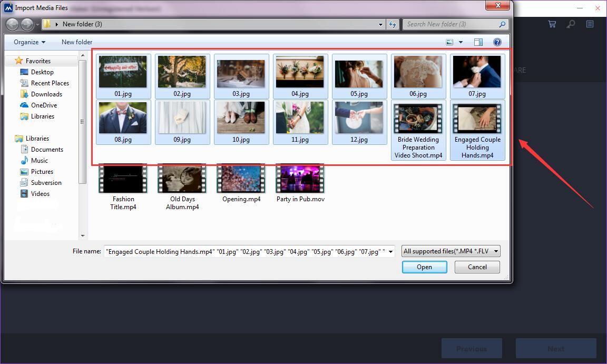
Task: Select the Party in Pub.mov video
Action: click(300, 183)
